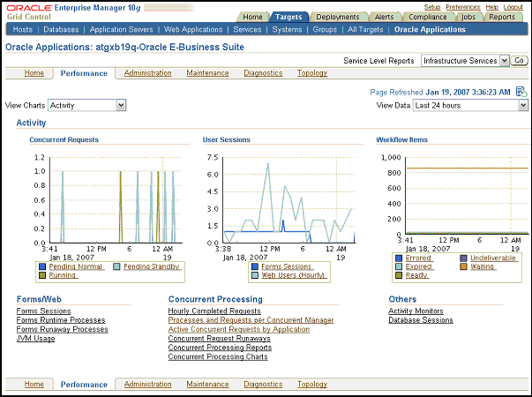Click the Setup link
This screenshot has height=397, width=532.
(x=432, y=7)
